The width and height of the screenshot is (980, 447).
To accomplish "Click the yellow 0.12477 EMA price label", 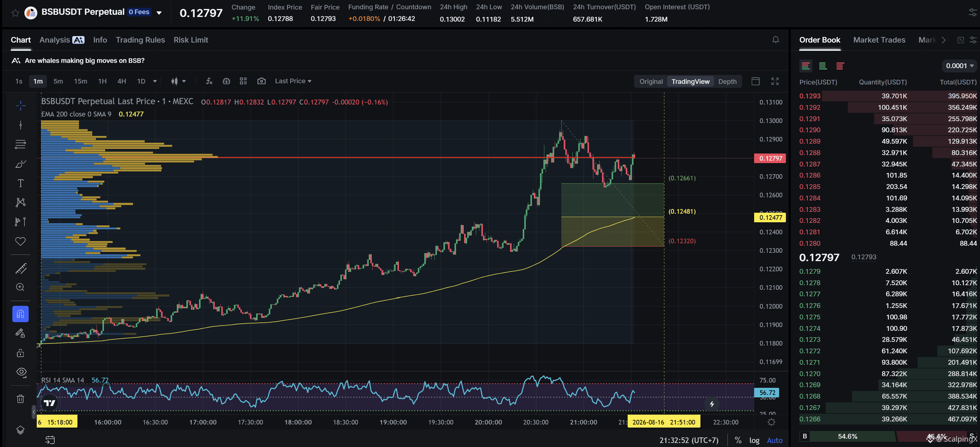I will coord(770,217).
